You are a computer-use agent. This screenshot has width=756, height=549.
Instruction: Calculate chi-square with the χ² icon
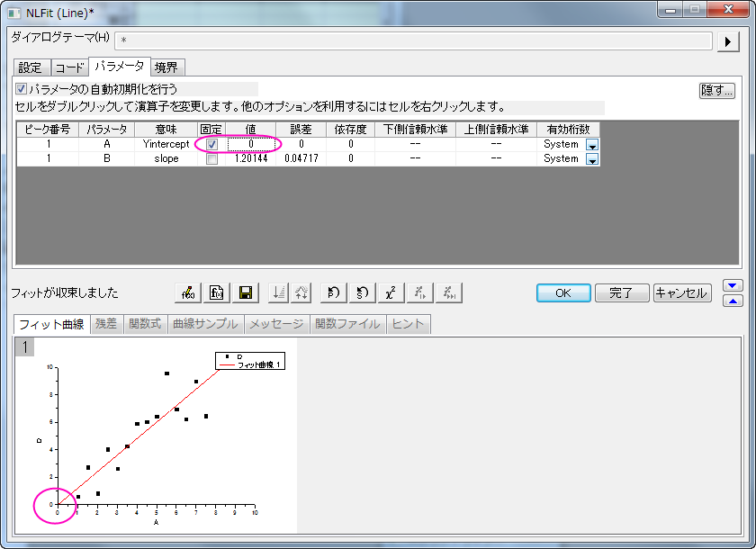tap(391, 292)
